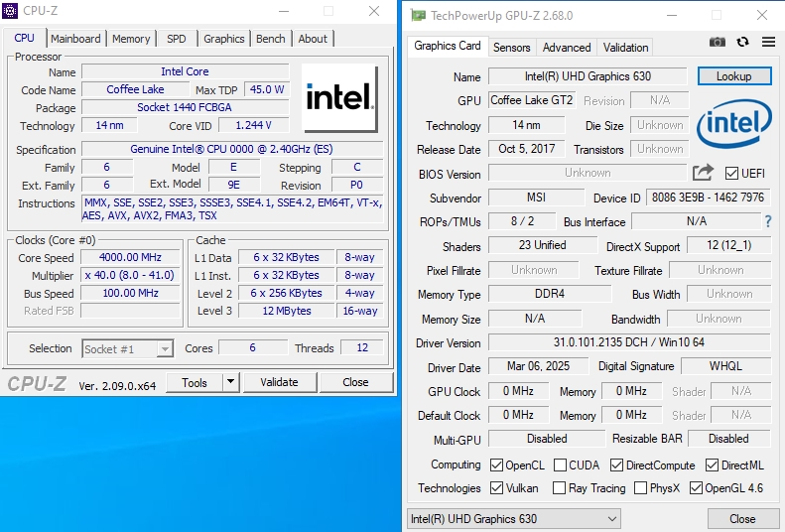
Task: Click the Lookup button
Action: click(x=734, y=76)
